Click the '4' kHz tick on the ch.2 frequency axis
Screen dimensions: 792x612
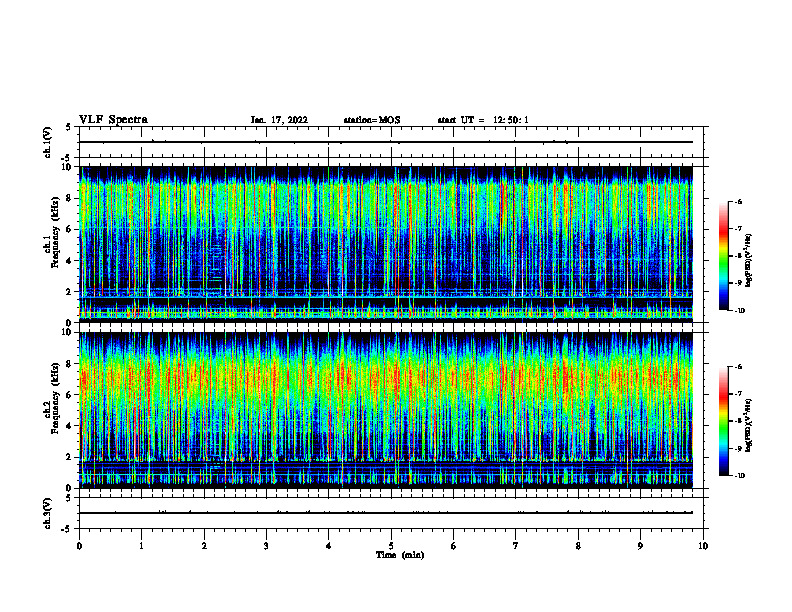(x=70, y=426)
